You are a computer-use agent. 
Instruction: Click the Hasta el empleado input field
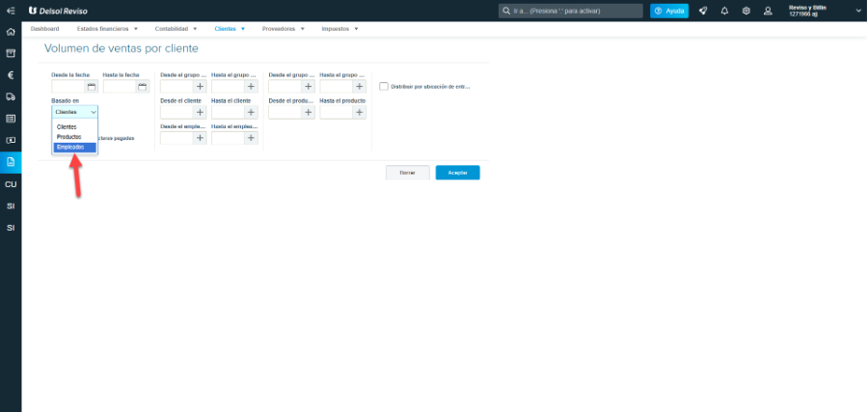click(x=228, y=138)
